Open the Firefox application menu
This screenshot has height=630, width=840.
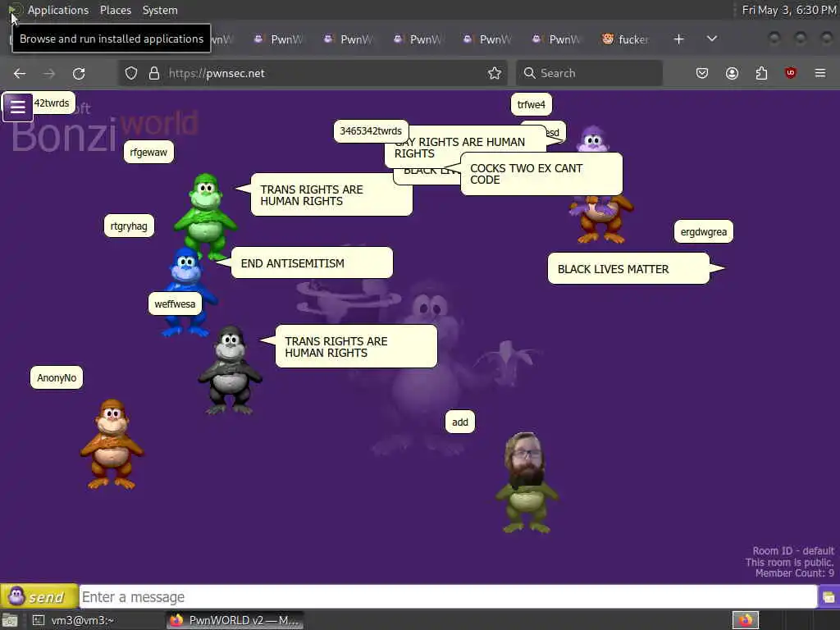point(820,73)
